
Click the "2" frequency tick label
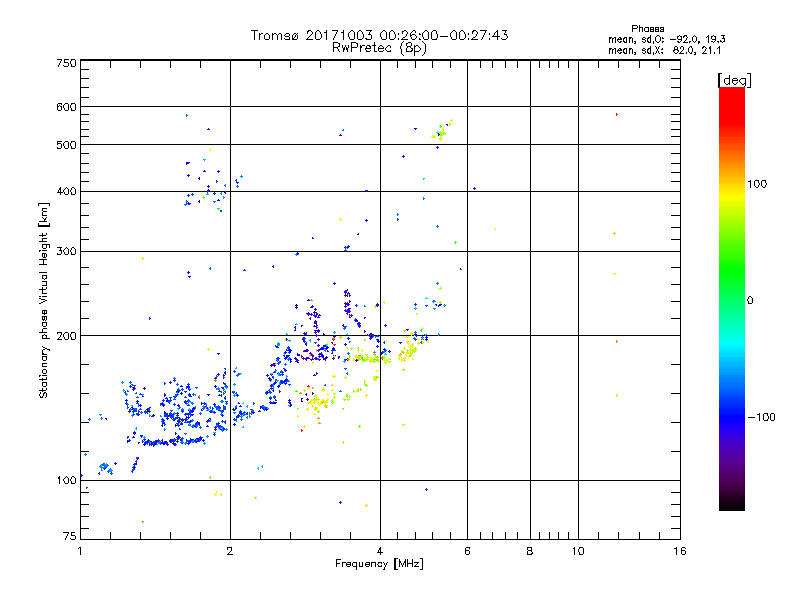tap(230, 551)
